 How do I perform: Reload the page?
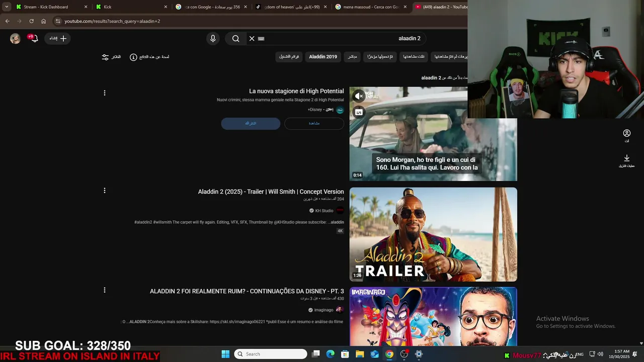(31, 21)
